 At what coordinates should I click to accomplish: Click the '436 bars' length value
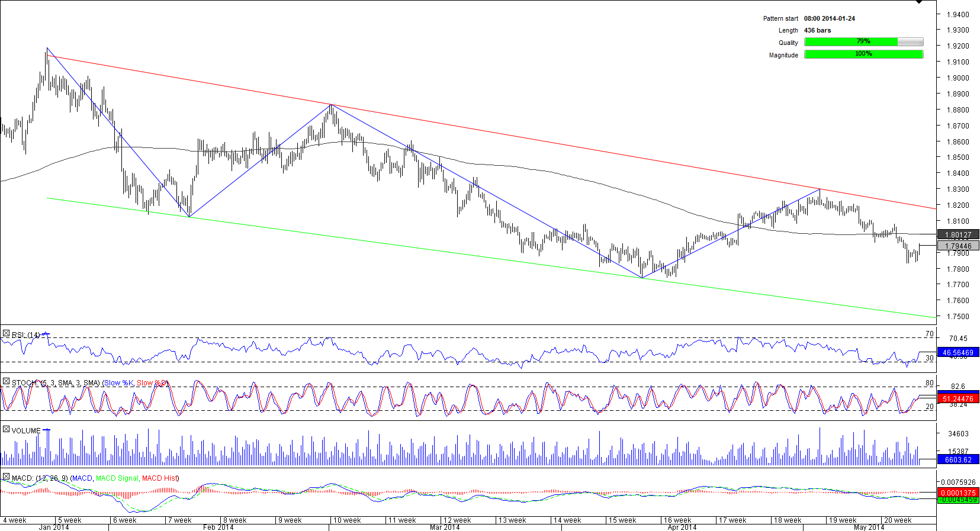[x=817, y=30]
